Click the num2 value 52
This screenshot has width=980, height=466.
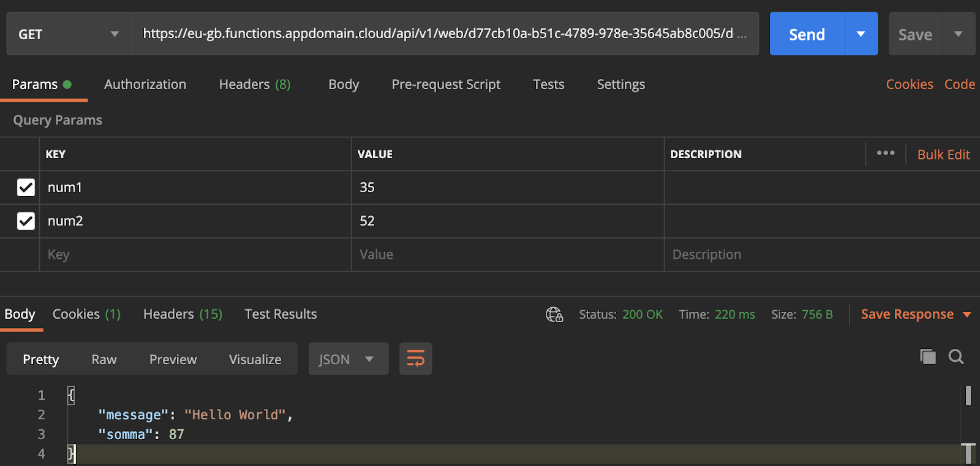(x=508, y=221)
